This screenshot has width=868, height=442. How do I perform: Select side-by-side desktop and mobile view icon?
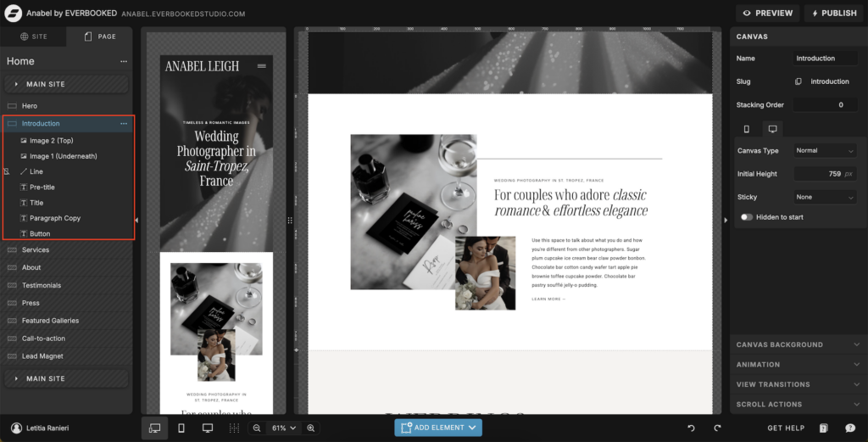coord(155,428)
